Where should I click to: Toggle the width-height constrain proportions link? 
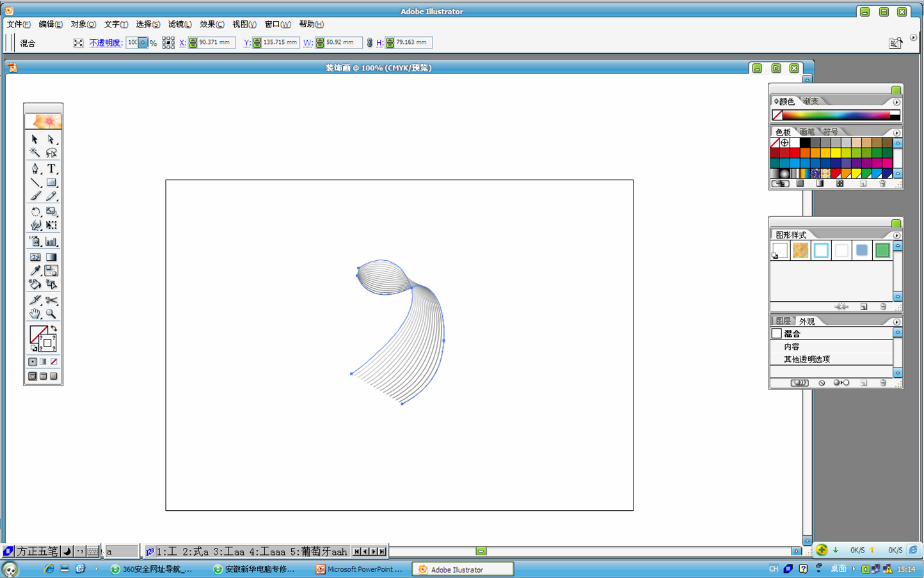coord(369,43)
